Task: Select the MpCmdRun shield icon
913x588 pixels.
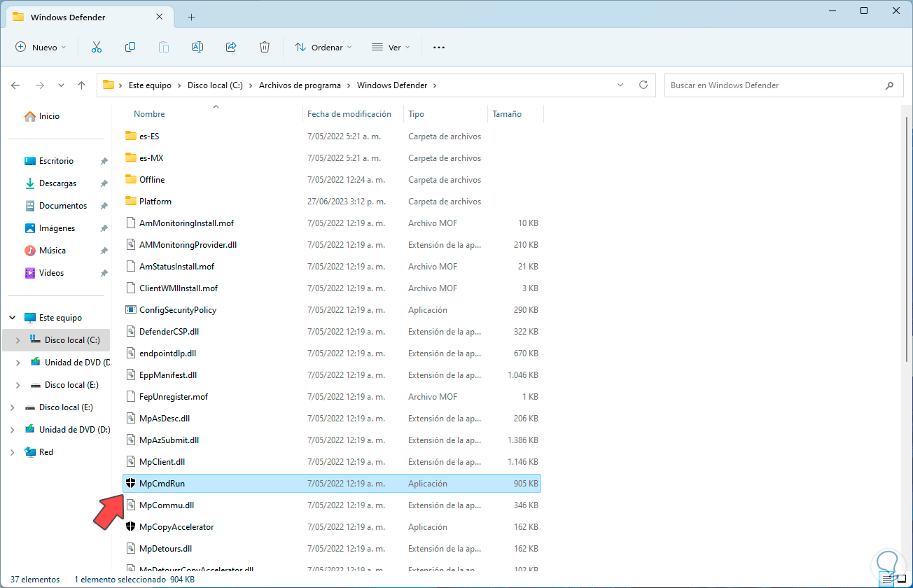Action: click(130, 484)
